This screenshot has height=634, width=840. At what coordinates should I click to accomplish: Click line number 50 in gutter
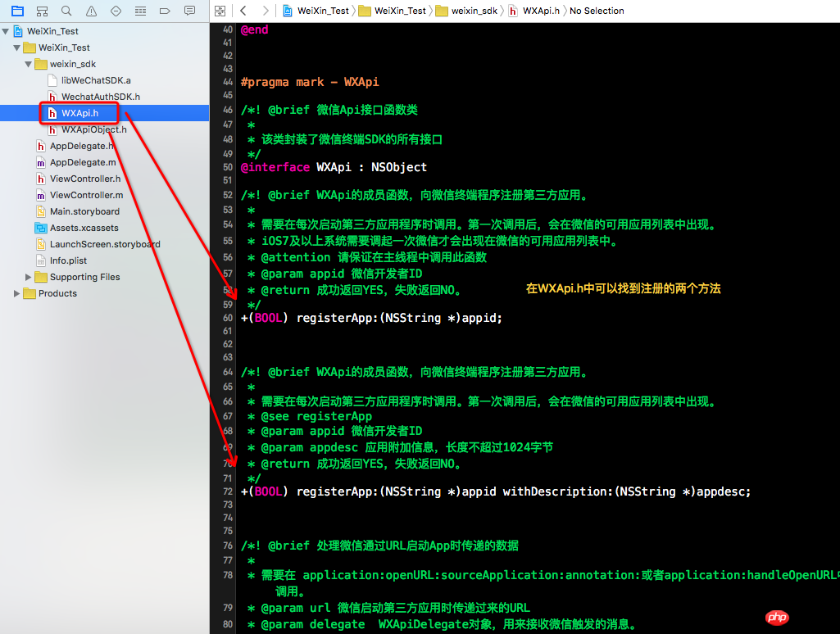(x=228, y=167)
